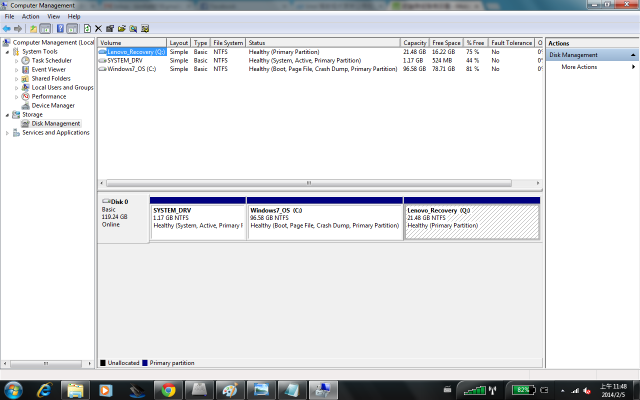Toggle the Show/Hide Console Tree icon
Viewport: 640px width, 400px height.
[x=45, y=29]
